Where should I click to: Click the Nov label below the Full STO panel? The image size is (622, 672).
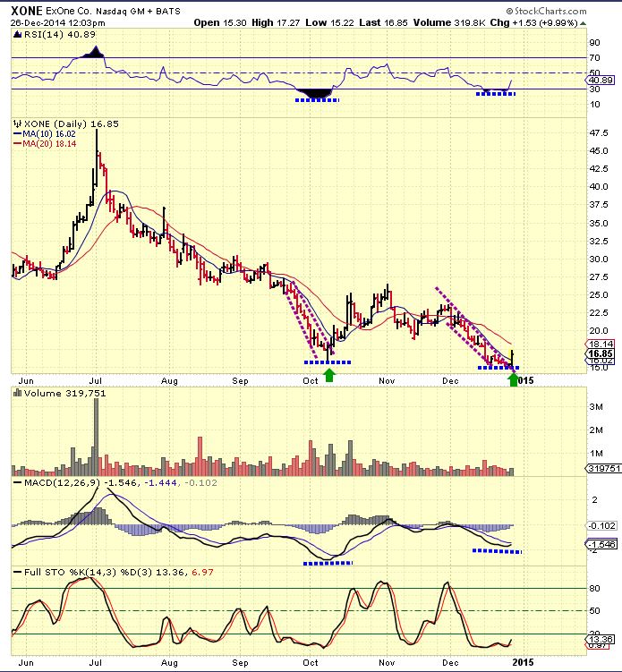(x=387, y=662)
